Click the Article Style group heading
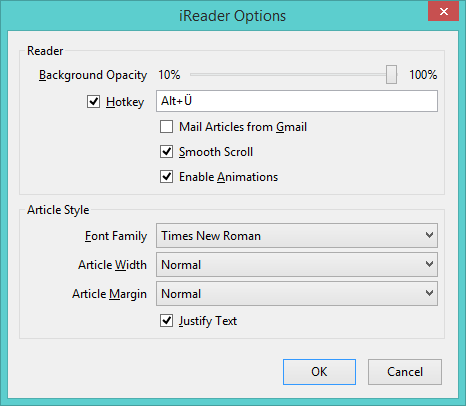This screenshot has height=406, width=466. coord(58,210)
